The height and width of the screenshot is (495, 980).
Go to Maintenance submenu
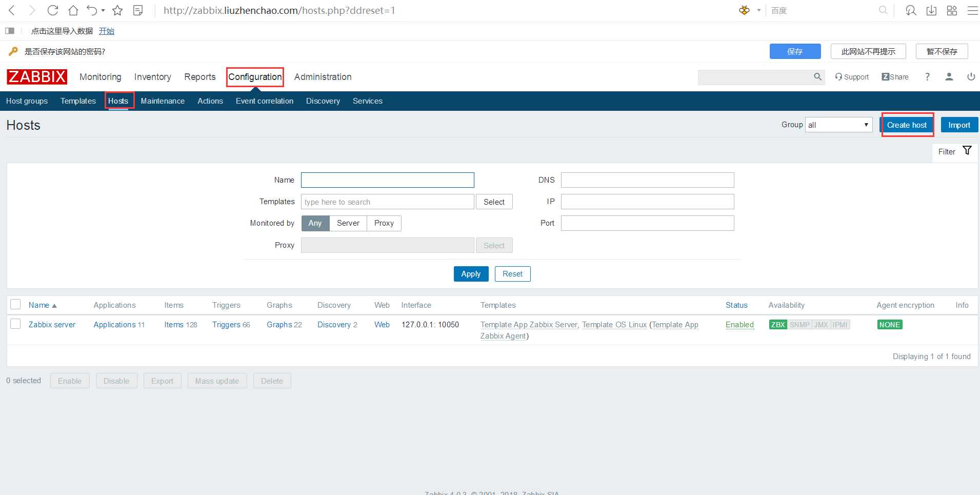[163, 101]
